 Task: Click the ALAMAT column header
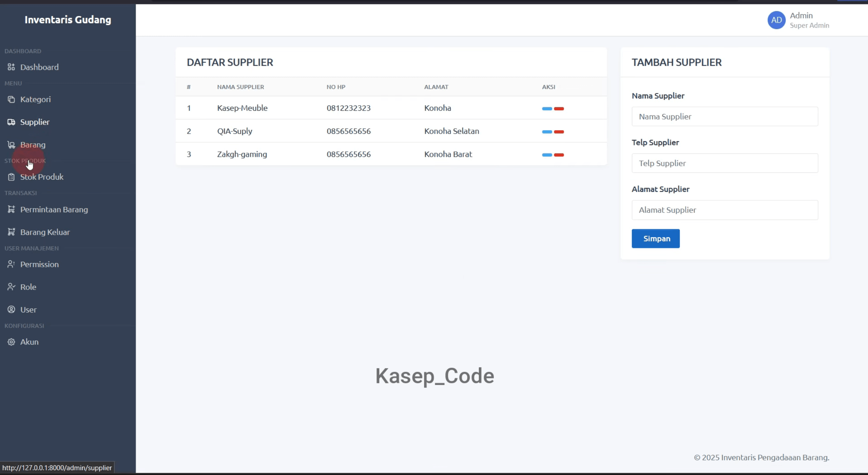tap(436, 87)
